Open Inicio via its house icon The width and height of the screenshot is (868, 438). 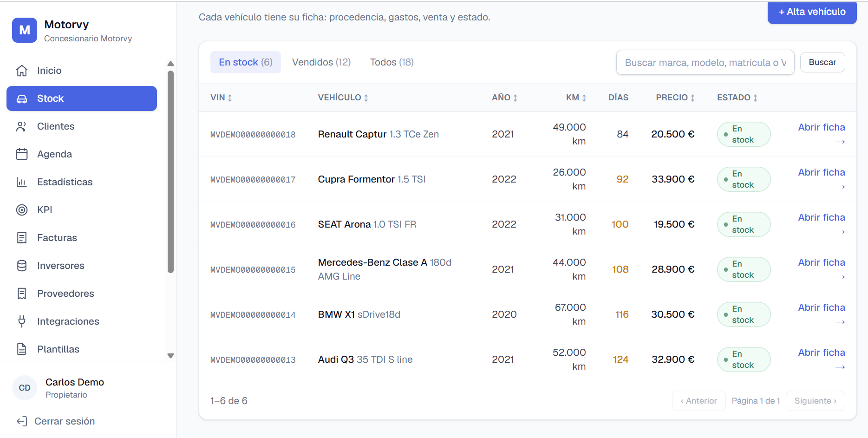click(x=22, y=71)
